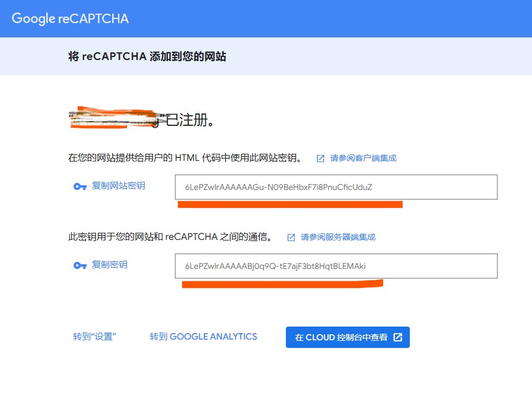Click the 将 reCAPTCHA 添加到您的网站 heading
Screen dimensions: 532x402
147,57
